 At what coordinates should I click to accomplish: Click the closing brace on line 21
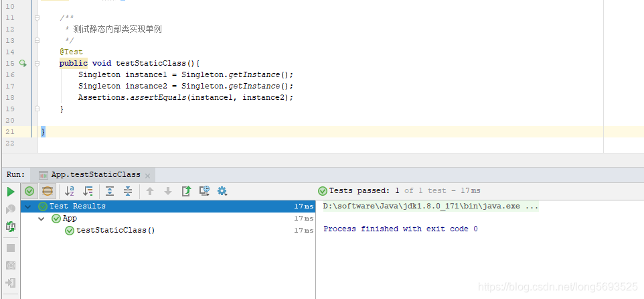click(x=43, y=132)
